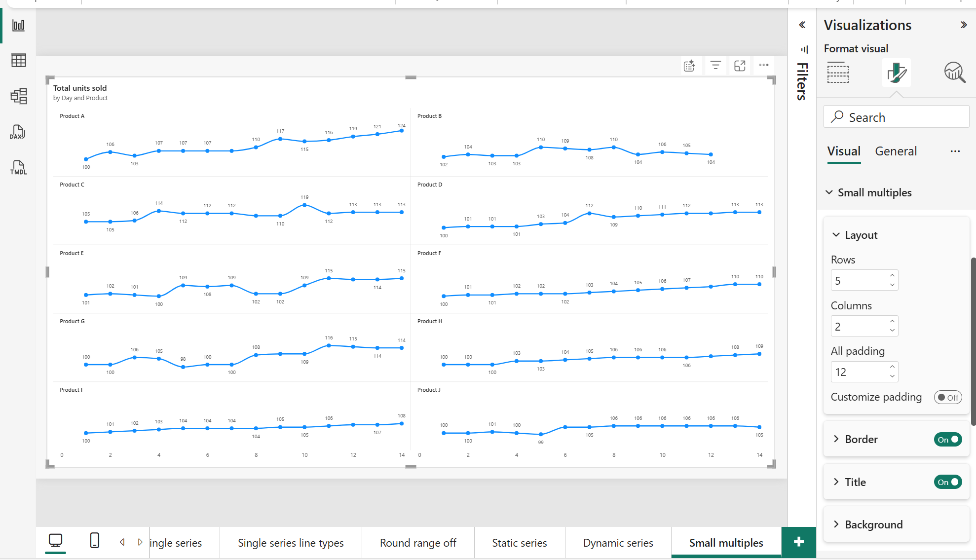Open the Build visual pane icon

(x=838, y=72)
